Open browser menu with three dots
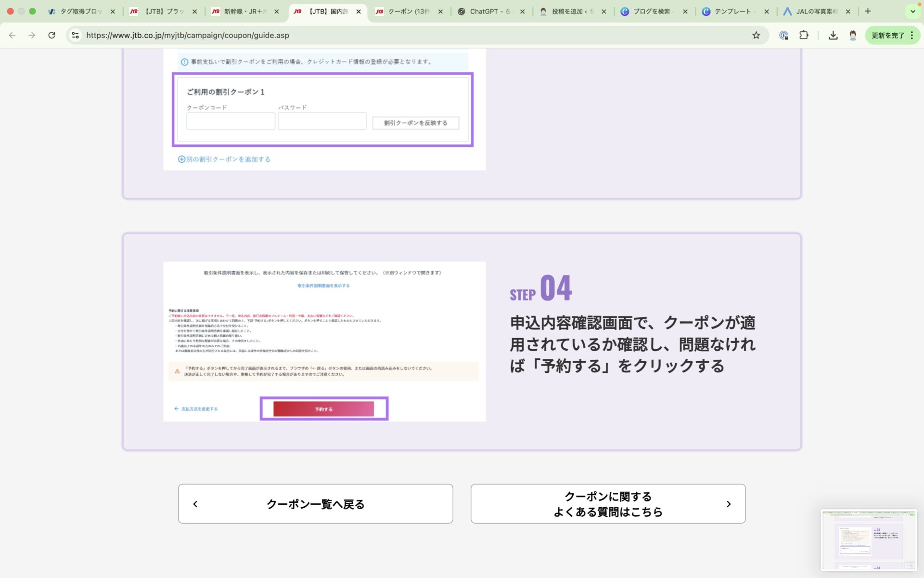Viewport: 924px width, 578px height. pyautogui.click(x=912, y=35)
